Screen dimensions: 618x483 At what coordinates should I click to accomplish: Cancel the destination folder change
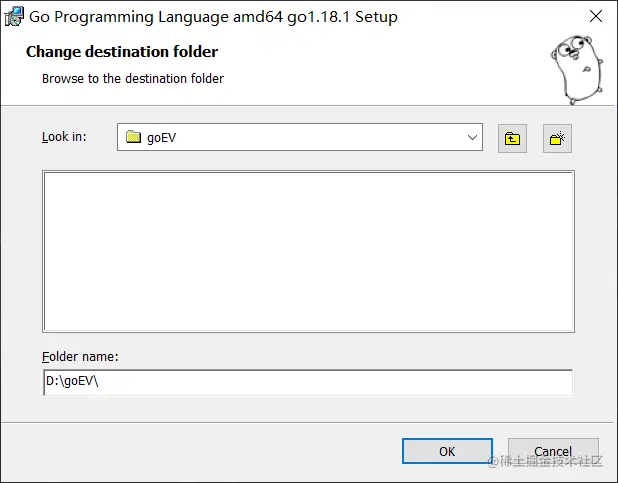[x=553, y=451]
